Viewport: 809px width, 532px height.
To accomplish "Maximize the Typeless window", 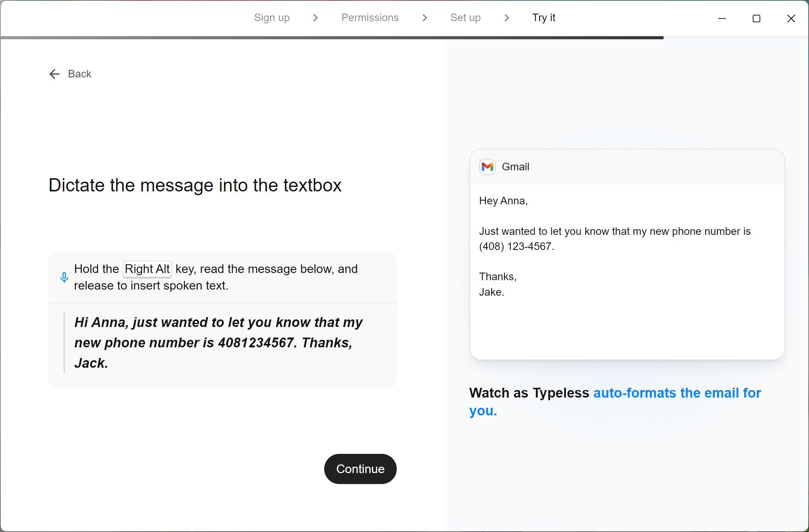I will pos(756,19).
